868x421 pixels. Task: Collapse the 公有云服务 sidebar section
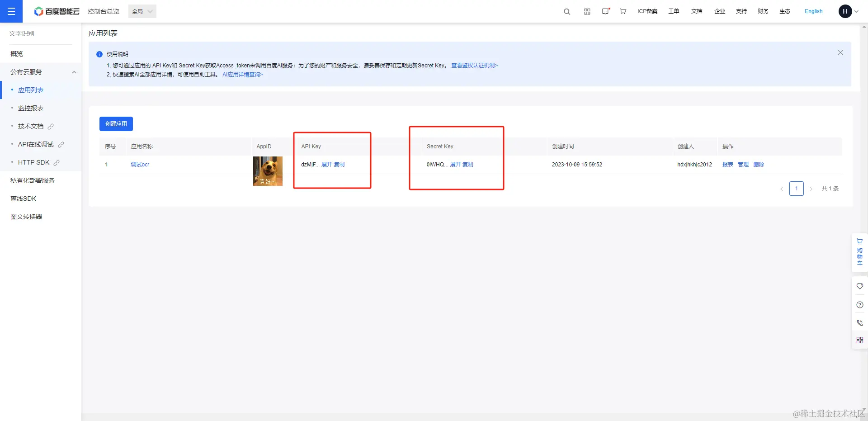pyautogui.click(x=74, y=72)
